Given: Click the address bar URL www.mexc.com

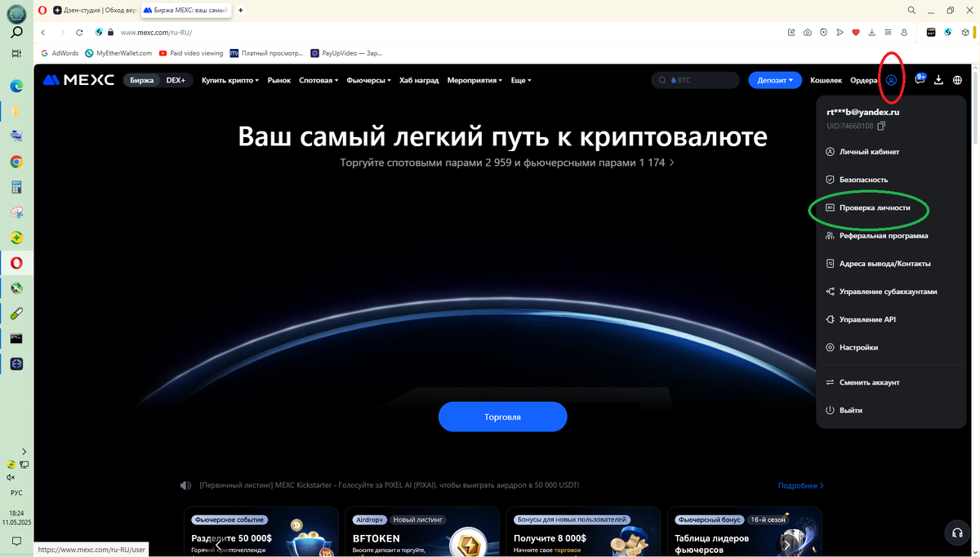Looking at the screenshot, I should [156, 33].
